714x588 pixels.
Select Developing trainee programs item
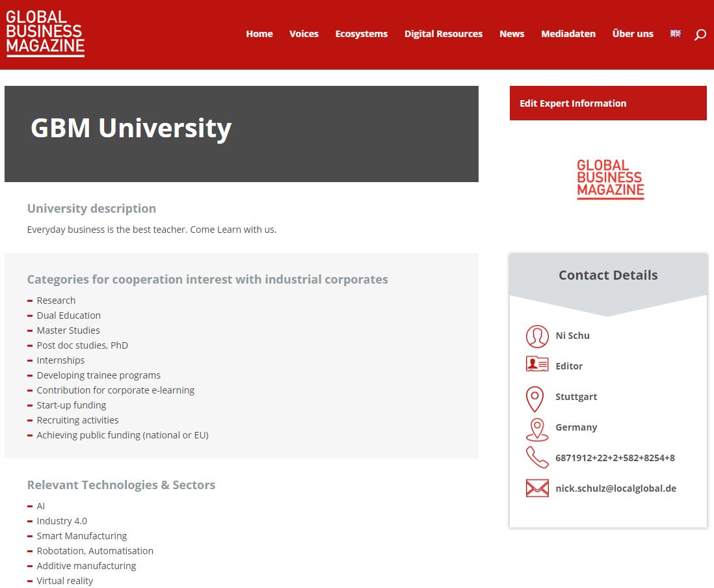98,375
